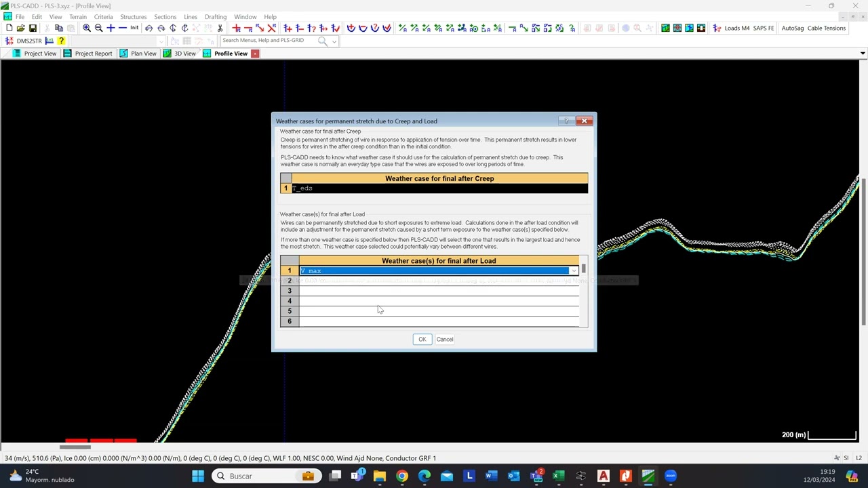Open Zoom from the taskbar

click(670, 476)
